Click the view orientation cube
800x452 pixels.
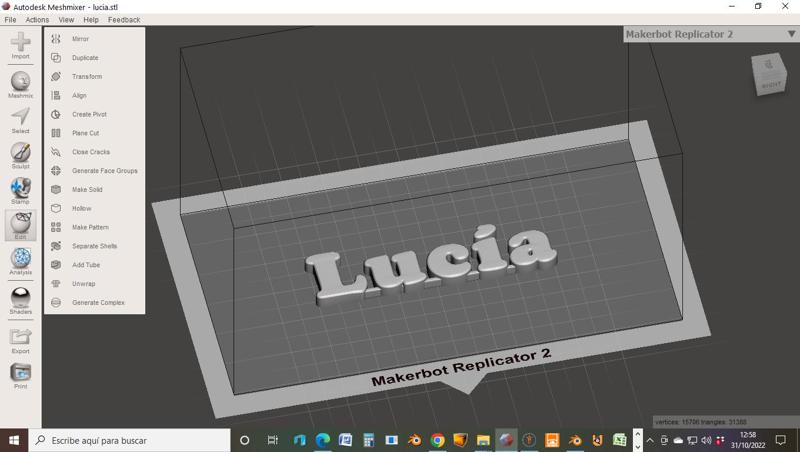point(769,73)
